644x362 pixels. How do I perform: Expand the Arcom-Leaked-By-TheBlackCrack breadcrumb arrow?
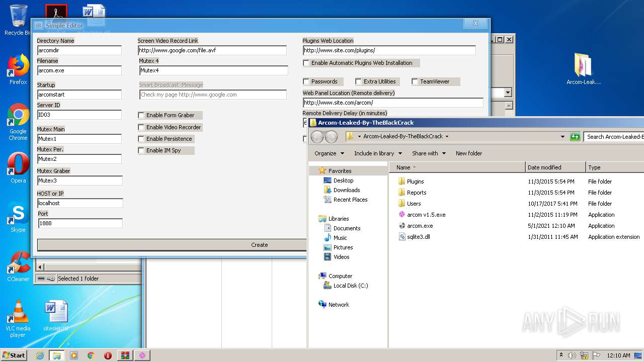(x=447, y=136)
